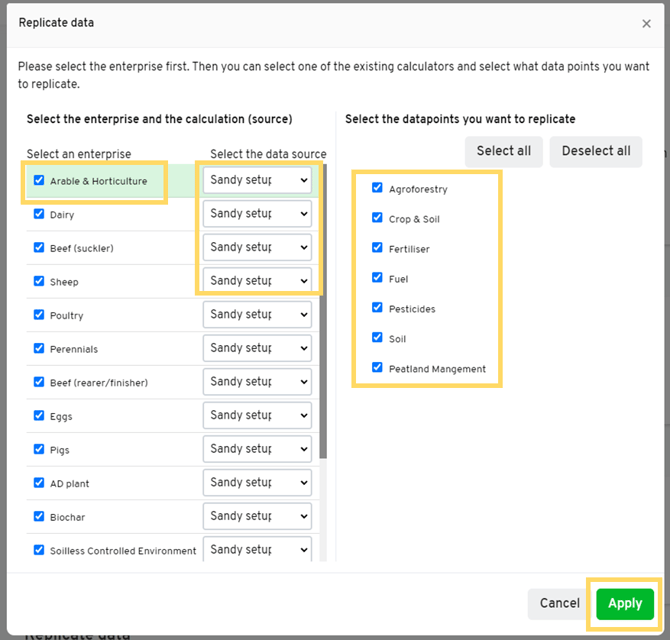The width and height of the screenshot is (670, 640).
Task: Toggle the Pesticides datapoint checkbox
Action: [x=377, y=308]
